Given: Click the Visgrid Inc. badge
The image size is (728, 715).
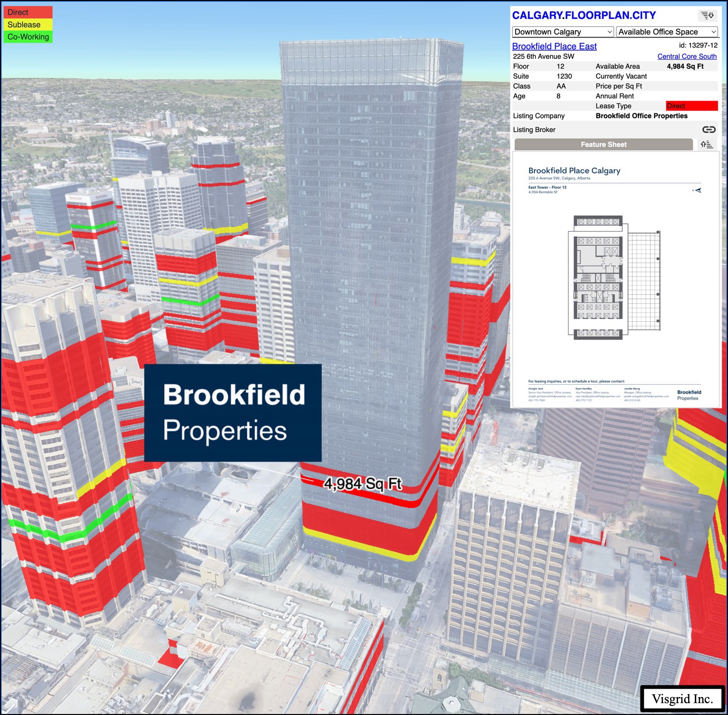Looking at the screenshot, I should point(682,699).
